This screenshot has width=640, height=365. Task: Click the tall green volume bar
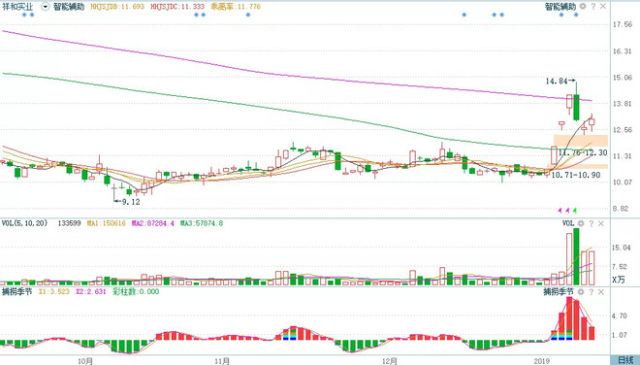coord(576,256)
